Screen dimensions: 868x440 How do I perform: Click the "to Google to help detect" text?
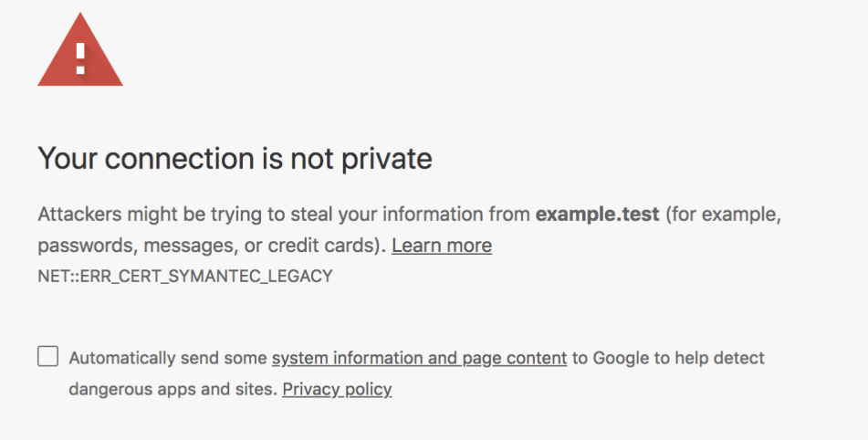pyautogui.click(x=668, y=358)
